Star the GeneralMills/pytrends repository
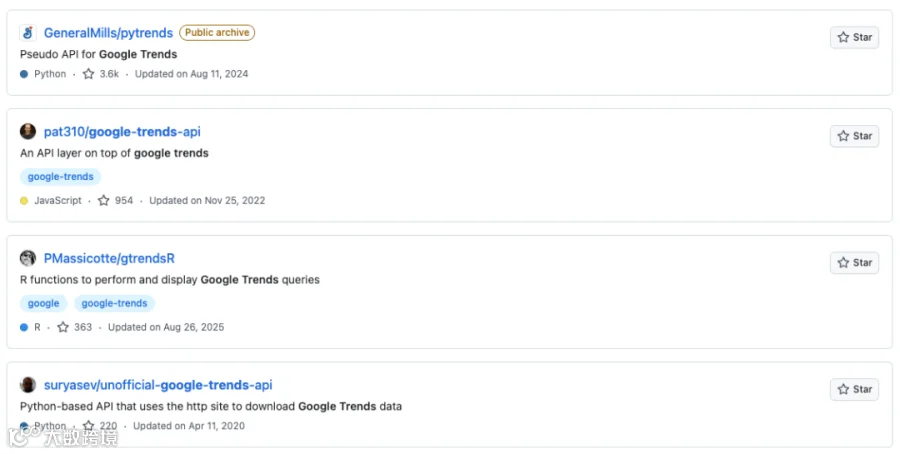 click(x=854, y=37)
